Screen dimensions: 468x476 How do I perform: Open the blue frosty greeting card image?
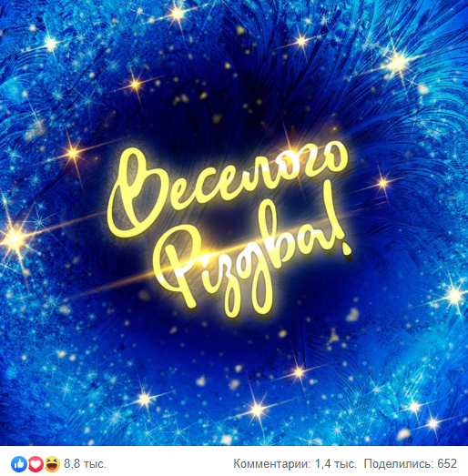pos(234,223)
